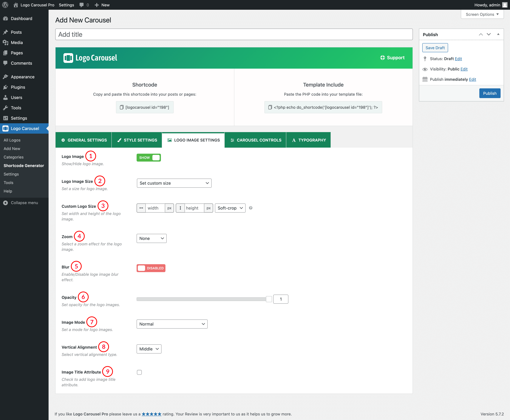Enable the Blur DISABLED toggle
The width and height of the screenshot is (510, 420).
pyautogui.click(x=151, y=268)
